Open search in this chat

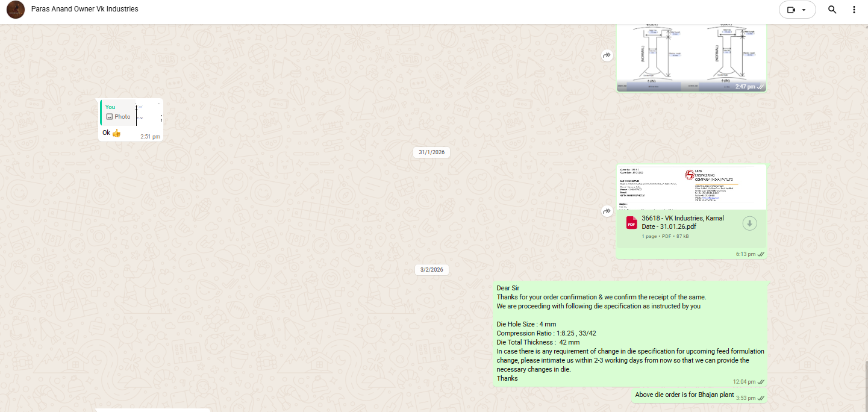click(x=832, y=10)
